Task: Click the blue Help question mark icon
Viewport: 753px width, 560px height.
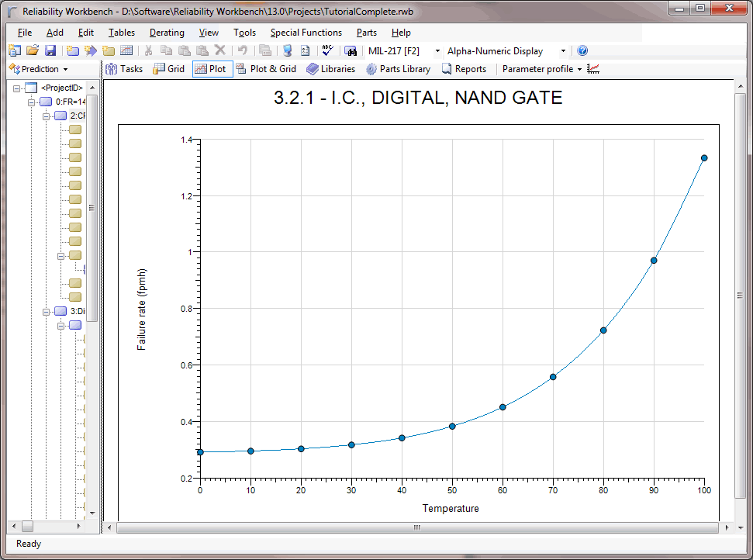Action: pos(582,51)
